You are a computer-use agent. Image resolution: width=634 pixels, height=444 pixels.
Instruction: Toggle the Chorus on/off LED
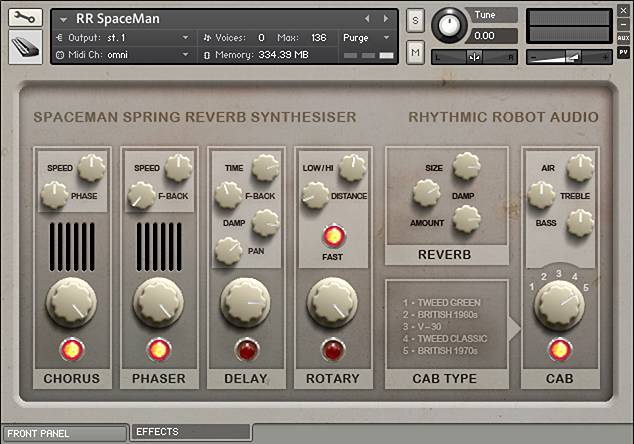tap(72, 349)
